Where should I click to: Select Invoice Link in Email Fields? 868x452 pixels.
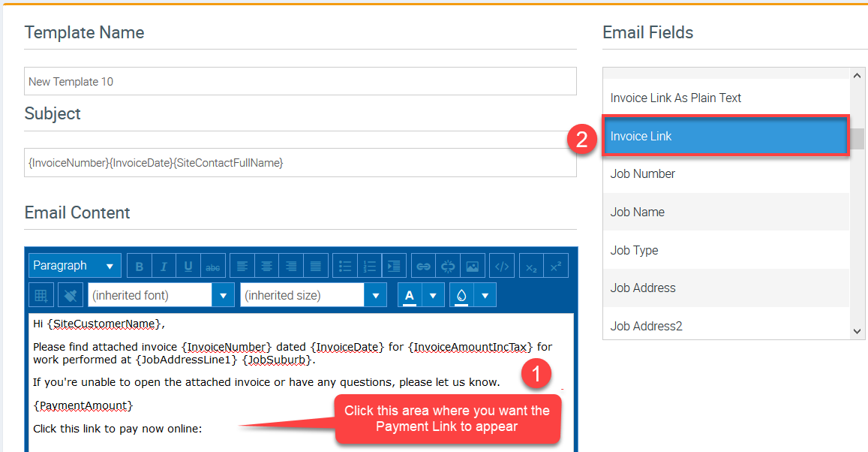click(x=725, y=136)
